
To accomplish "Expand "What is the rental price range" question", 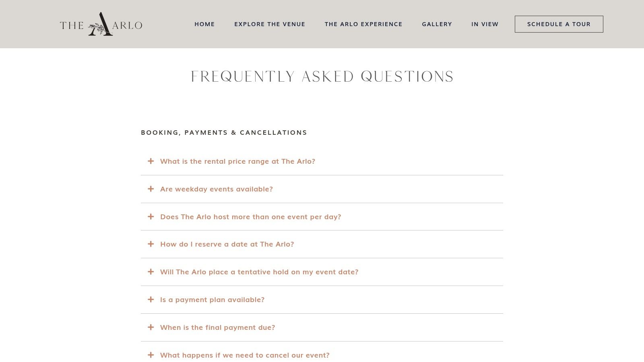I will [322, 161].
